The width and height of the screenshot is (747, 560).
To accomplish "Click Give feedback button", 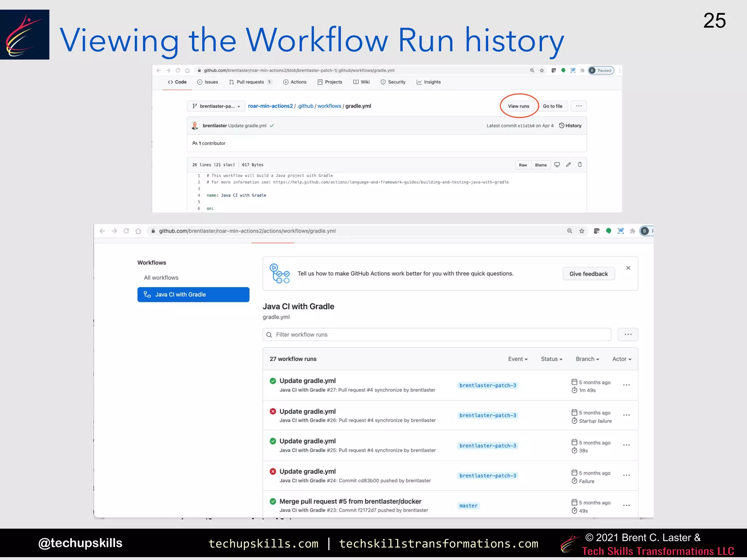I will point(589,274).
